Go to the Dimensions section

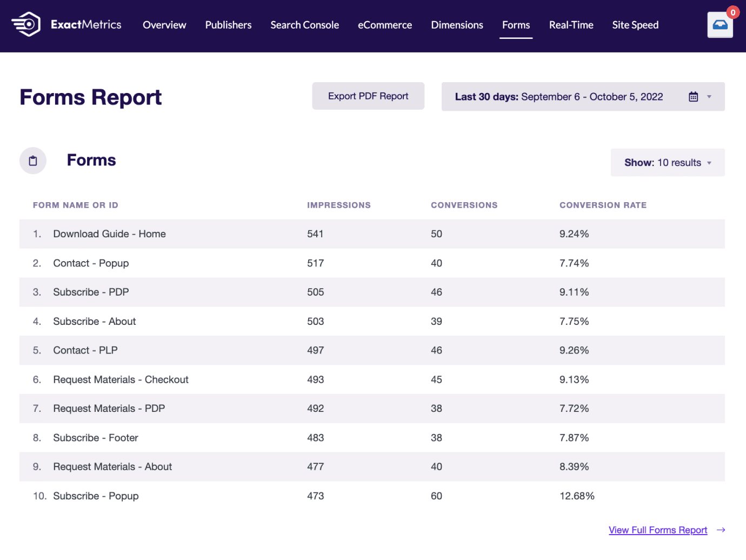click(457, 25)
